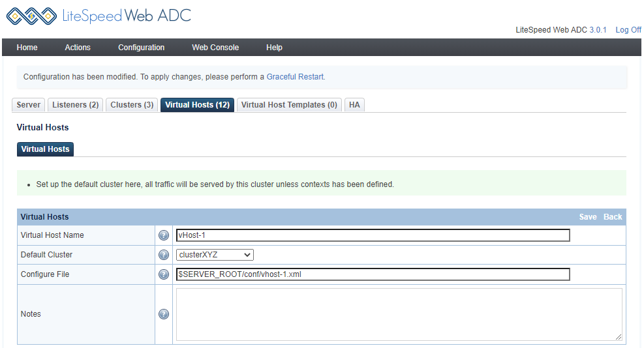Click the 'Configuration has been modified' message
Image resolution: width=644 pixels, height=348 pixels.
[174, 77]
